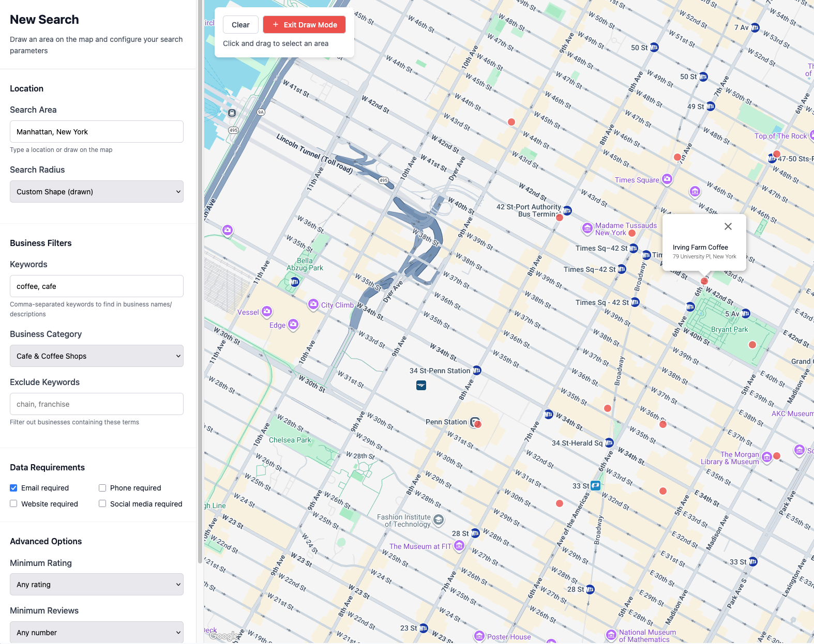Open the Business Category dropdown
This screenshot has width=814, height=644.
point(97,356)
